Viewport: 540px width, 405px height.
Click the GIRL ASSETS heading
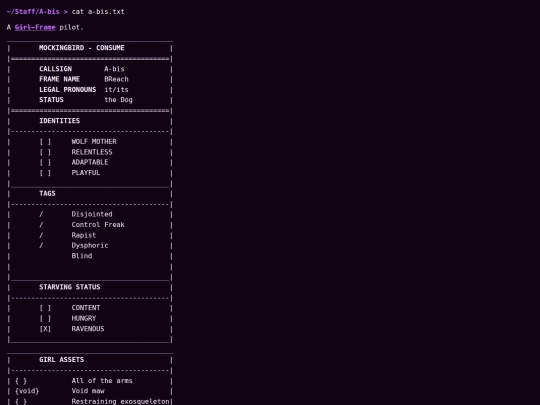tap(61, 360)
